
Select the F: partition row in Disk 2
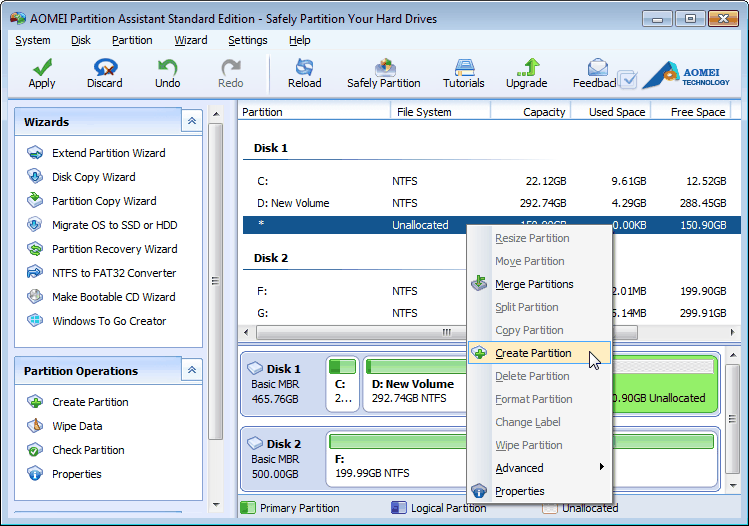(354, 291)
